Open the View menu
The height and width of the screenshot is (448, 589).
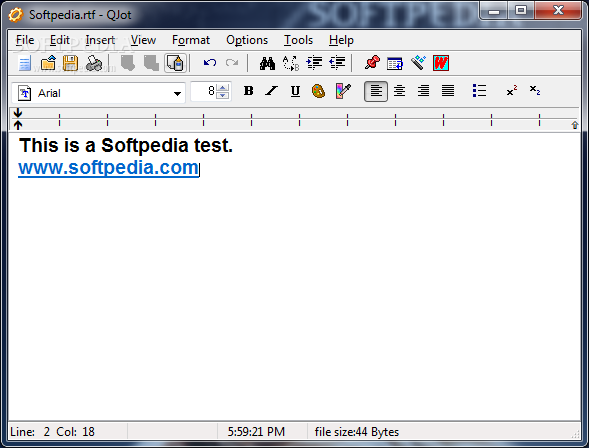tap(143, 40)
